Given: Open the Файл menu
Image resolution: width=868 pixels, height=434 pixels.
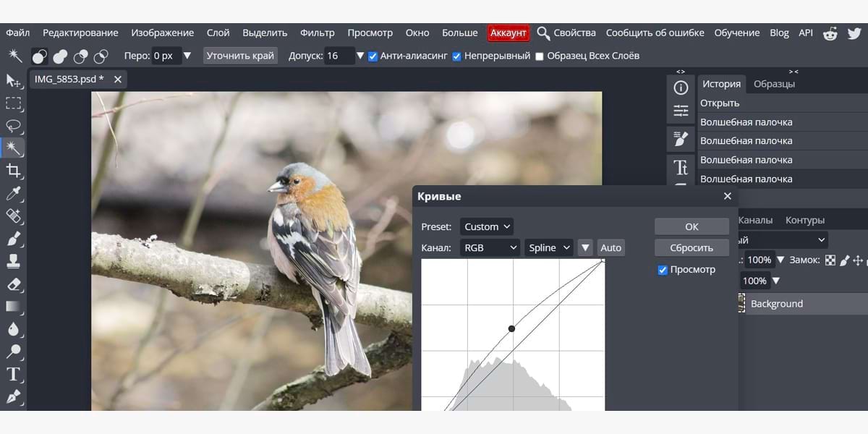Looking at the screenshot, I should [18, 33].
